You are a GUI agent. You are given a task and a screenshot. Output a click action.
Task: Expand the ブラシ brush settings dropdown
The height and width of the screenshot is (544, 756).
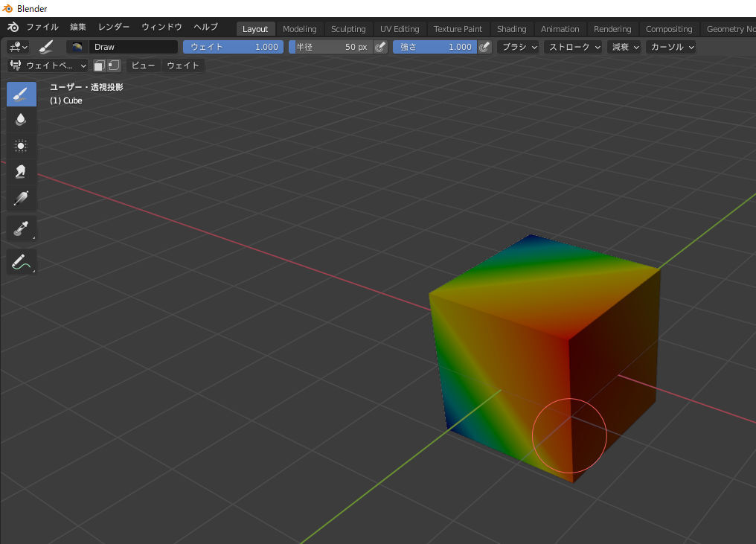519,47
